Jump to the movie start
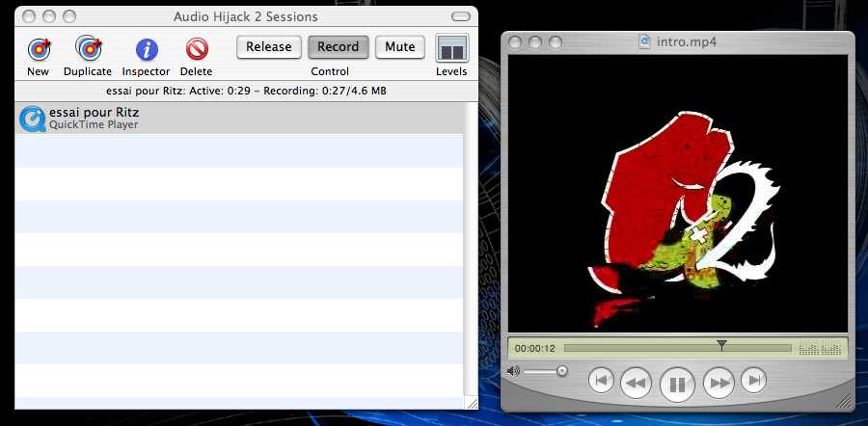The image size is (868, 426). 601,380
